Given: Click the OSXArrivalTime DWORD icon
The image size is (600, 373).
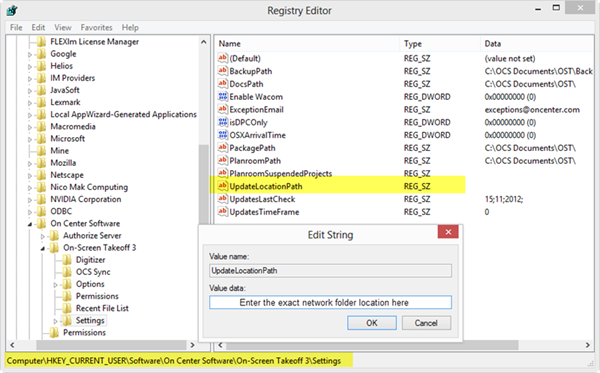Looking at the screenshot, I should coord(222,135).
